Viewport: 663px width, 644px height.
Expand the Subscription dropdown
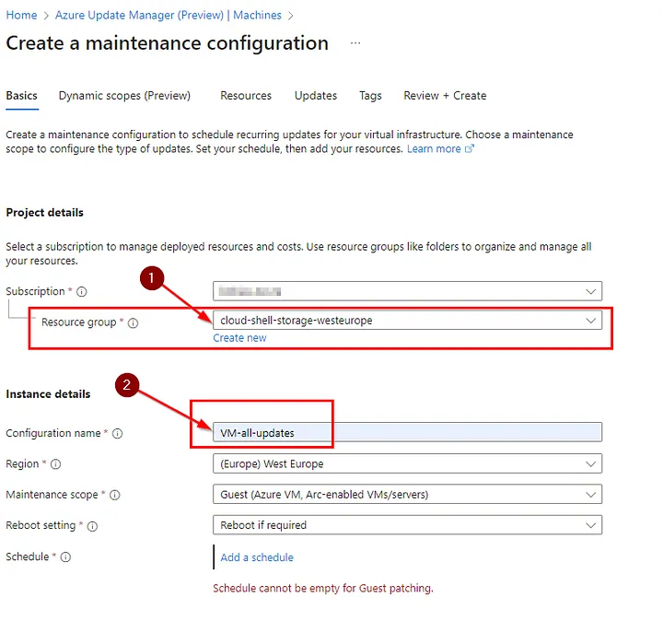click(407, 291)
